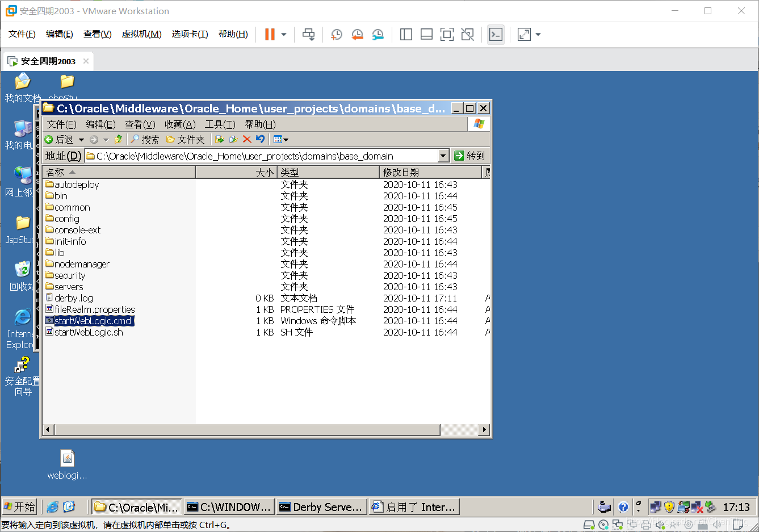Open VMware 虚拟机(M) menu
Screen dimensions: 759x532
[142, 34]
